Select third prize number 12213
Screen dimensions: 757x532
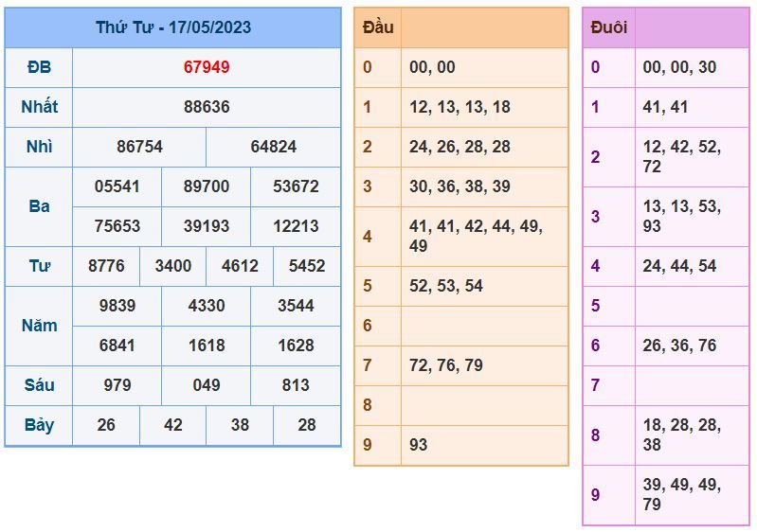click(x=296, y=226)
